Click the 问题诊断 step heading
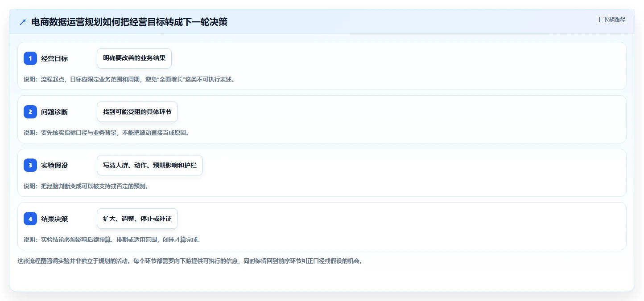Viewport: 644px width, 301px height. (x=54, y=112)
